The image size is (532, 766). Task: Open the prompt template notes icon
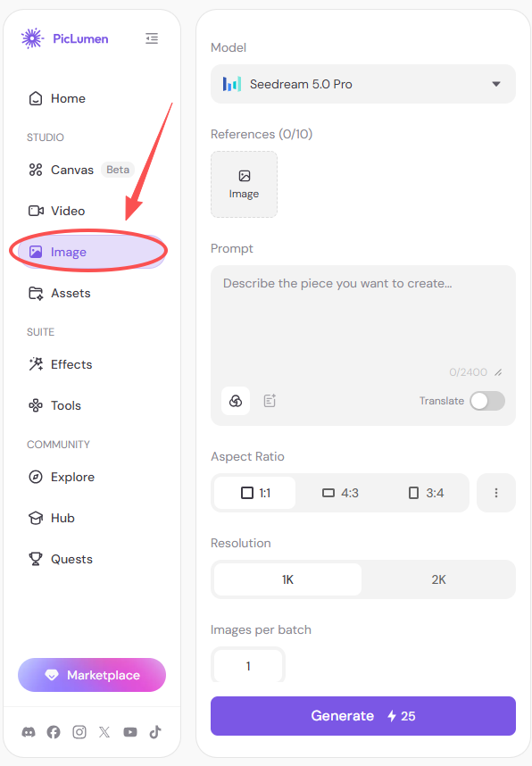coord(270,401)
